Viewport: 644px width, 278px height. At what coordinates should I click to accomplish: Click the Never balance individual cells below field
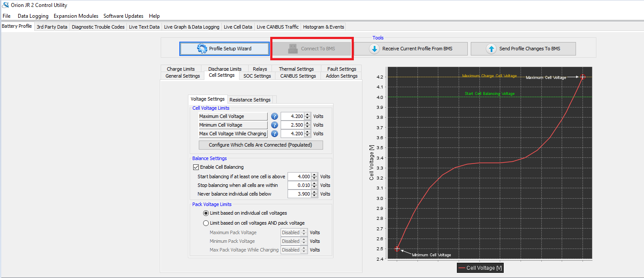pos(299,194)
